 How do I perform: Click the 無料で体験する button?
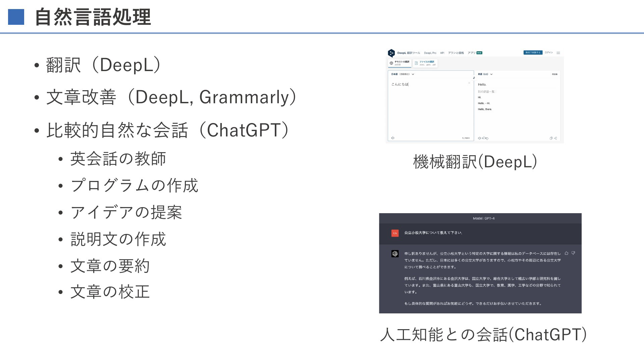[x=533, y=53]
